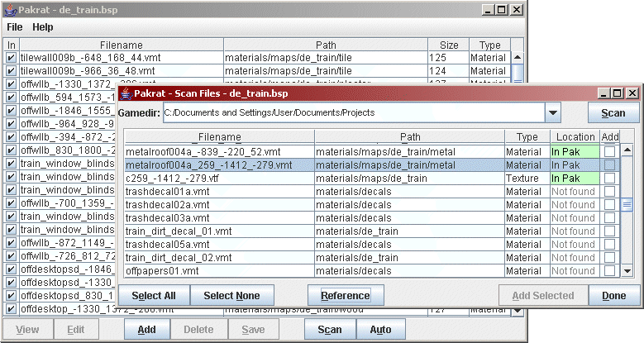Click the Add column header in scan list

click(x=610, y=137)
